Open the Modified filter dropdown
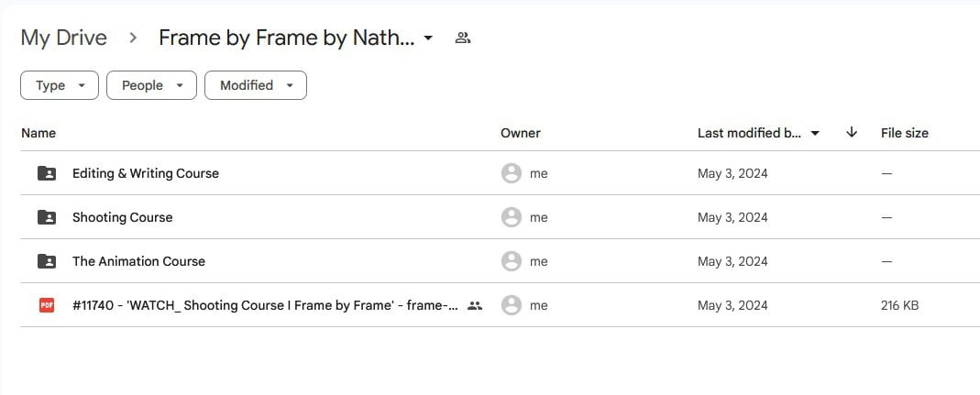The height and width of the screenshot is (395, 980). coord(256,85)
